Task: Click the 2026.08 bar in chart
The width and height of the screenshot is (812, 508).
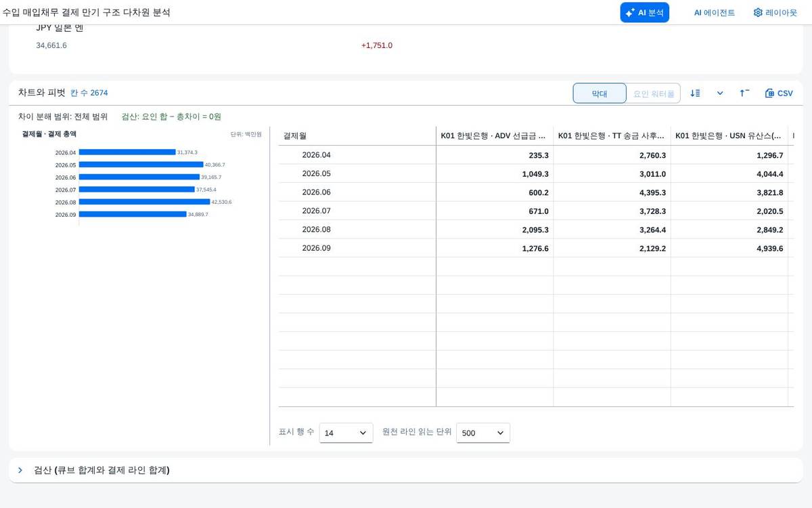Action: (145, 202)
